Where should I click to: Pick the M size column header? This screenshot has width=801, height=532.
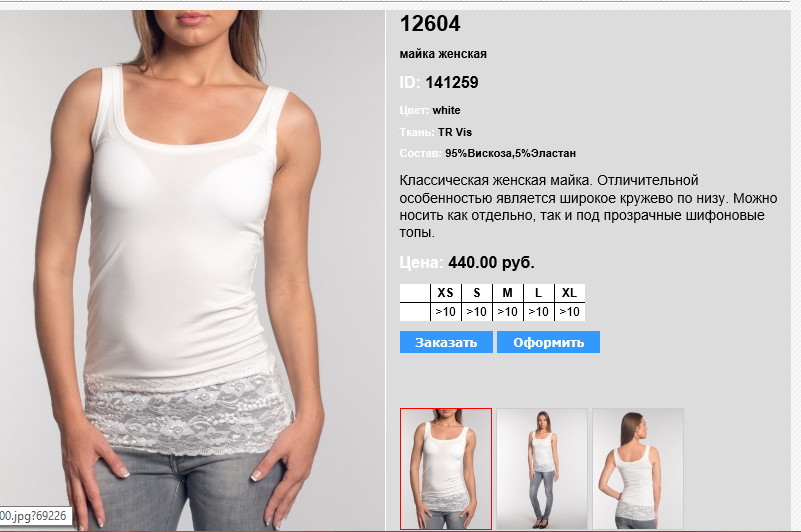[x=507, y=293]
